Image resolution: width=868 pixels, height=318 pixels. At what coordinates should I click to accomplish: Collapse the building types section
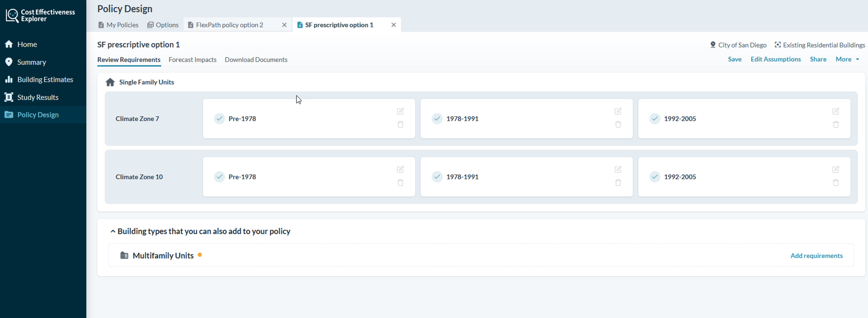click(x=113, y=231)
